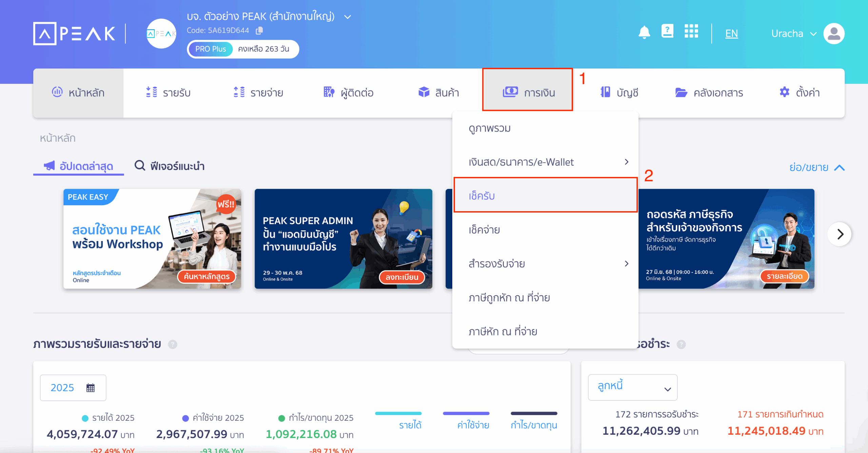Select ภาษีหัก ณ ที่จ่าย menu item
The height and width of the screenshot is (453, 868).
[x=545, y=332]
